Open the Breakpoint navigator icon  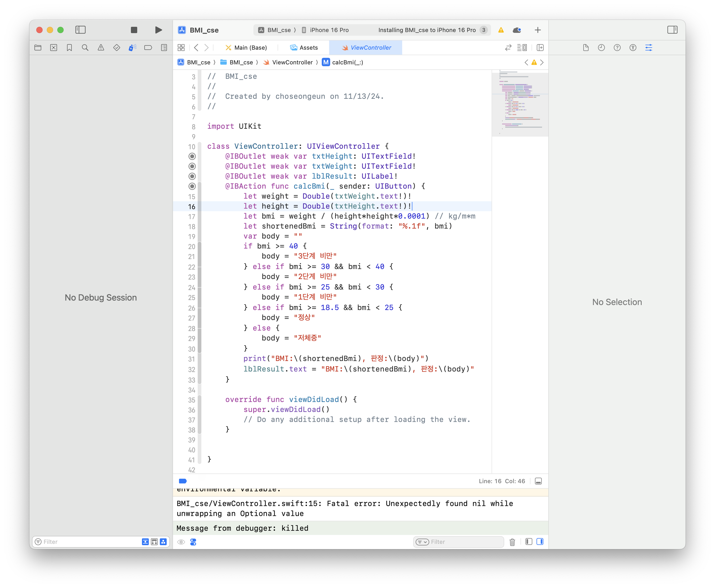[148, 48]
